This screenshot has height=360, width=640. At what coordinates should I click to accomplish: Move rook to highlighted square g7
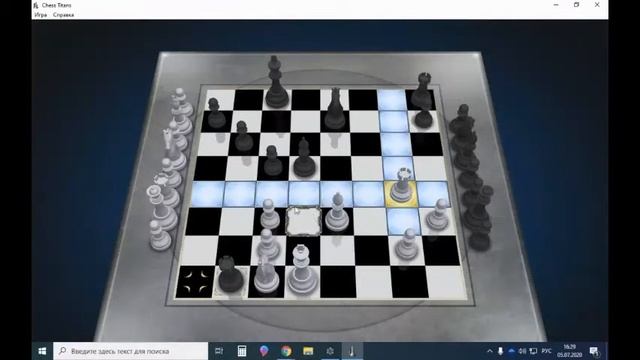[x=393, y=121]
